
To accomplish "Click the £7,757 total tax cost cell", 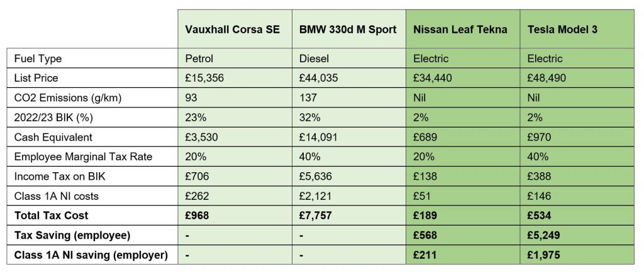I will [318, 215].
